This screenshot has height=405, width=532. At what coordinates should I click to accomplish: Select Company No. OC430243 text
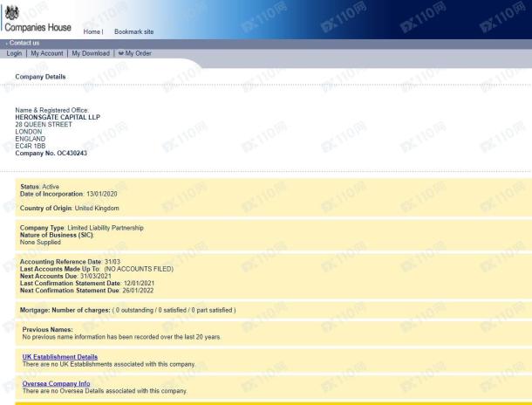pos(51,153)
